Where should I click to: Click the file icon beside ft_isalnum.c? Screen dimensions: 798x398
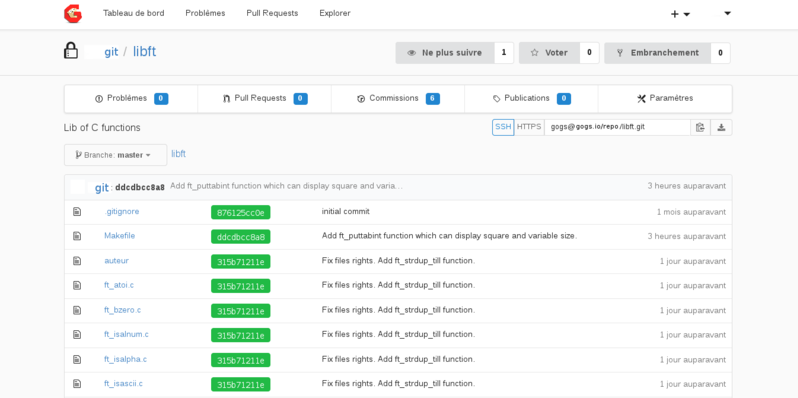[77, 334]
